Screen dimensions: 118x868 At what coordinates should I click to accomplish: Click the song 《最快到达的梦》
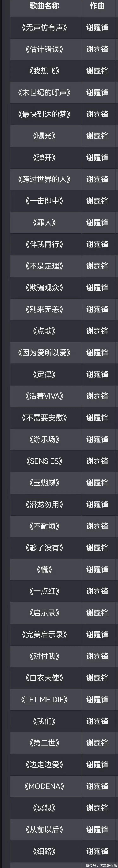tap(44, 114)
